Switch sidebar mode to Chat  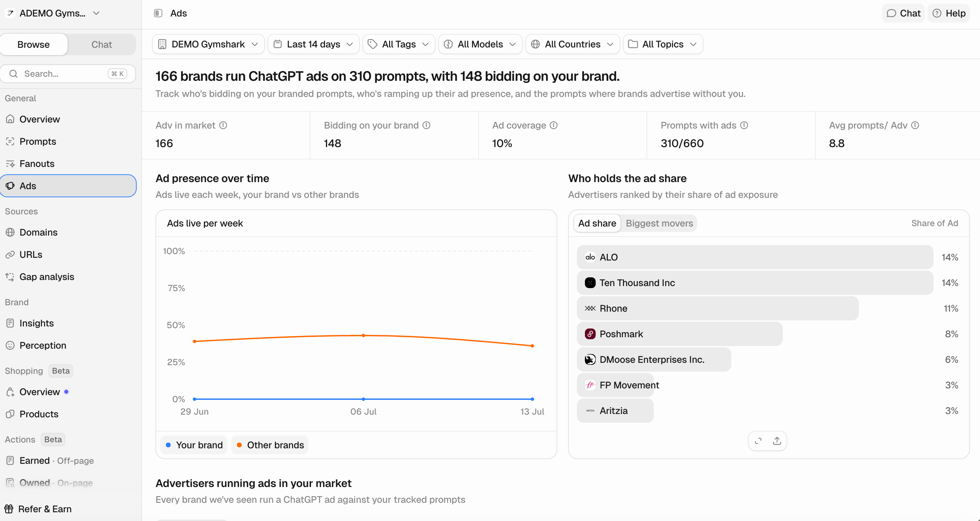coord(102,44)
